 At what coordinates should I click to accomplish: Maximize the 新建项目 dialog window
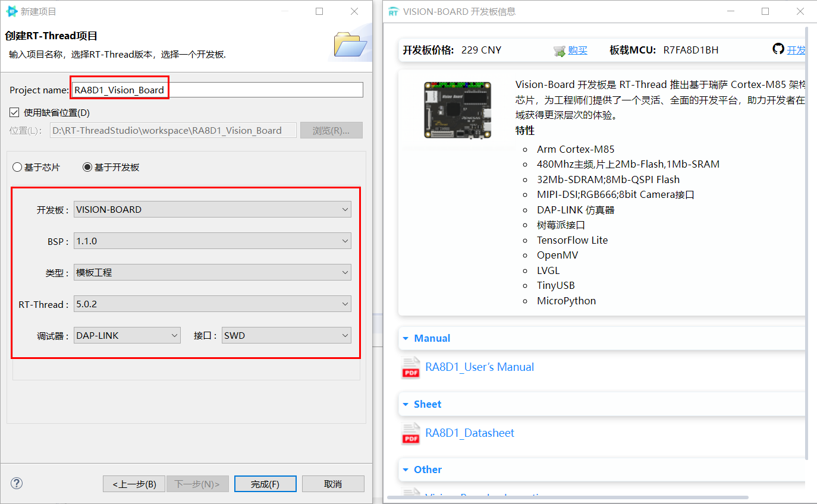[x=319, y=11]
